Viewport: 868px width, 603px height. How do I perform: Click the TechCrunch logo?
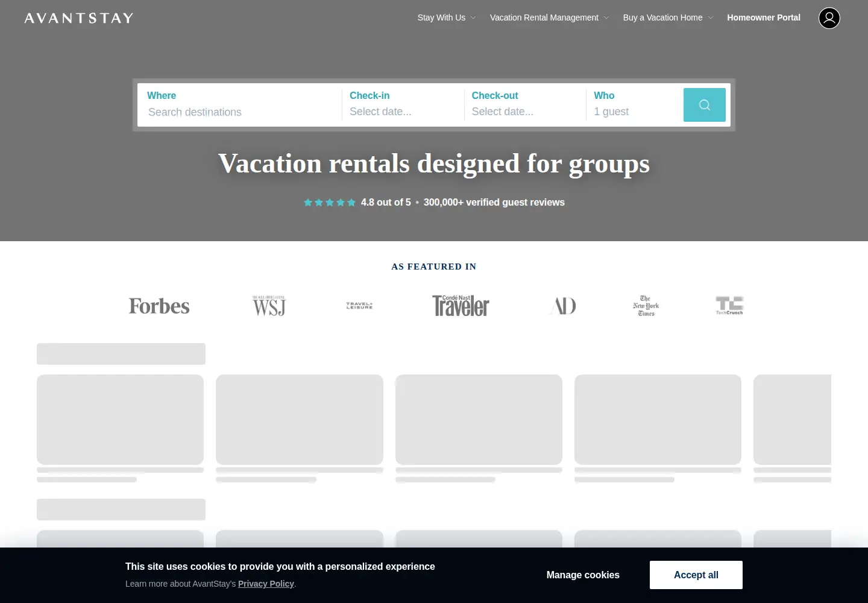[x=729, y=306]
